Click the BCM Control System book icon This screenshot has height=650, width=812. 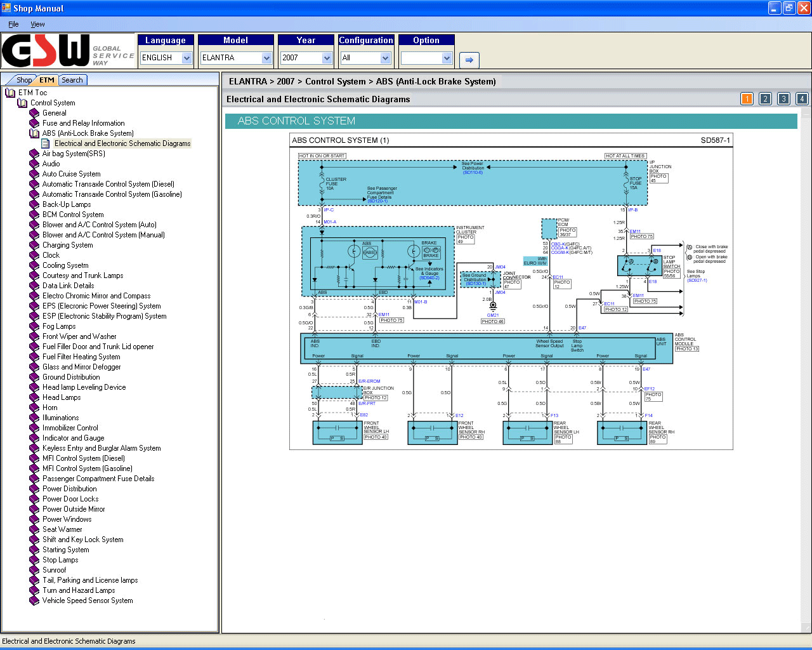[x=34, y=215]
